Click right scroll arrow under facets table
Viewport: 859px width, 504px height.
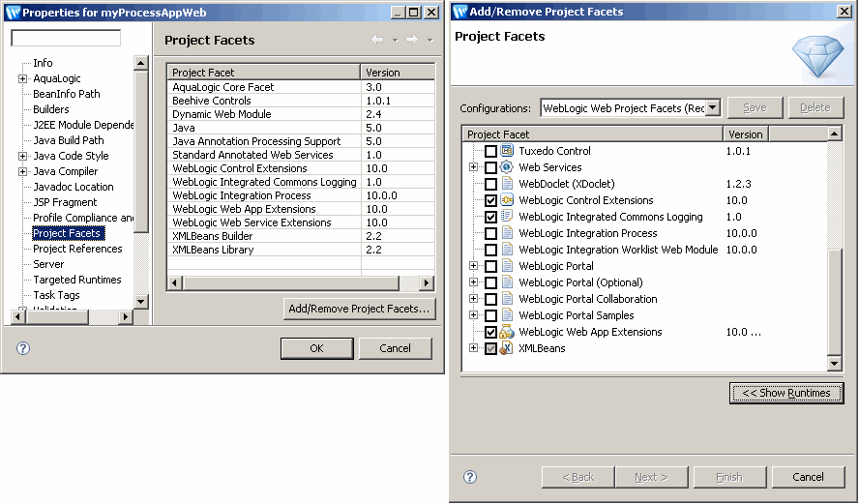coord(427,283)
